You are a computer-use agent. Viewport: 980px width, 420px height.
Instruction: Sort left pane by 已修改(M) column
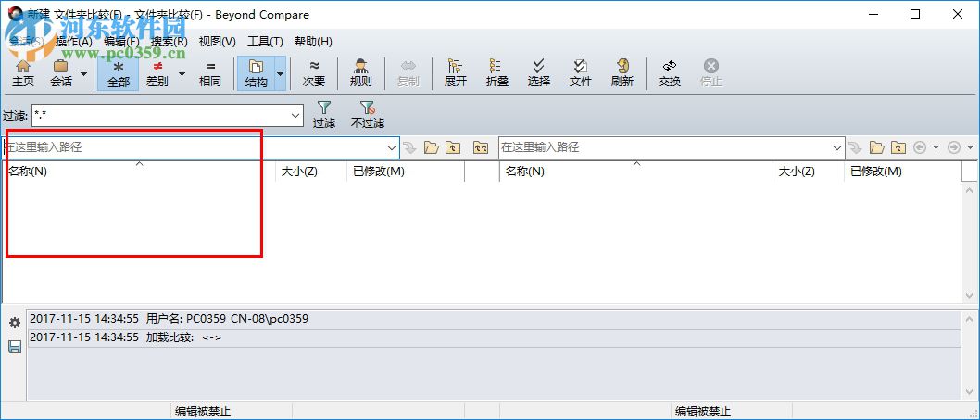point(406,172)
